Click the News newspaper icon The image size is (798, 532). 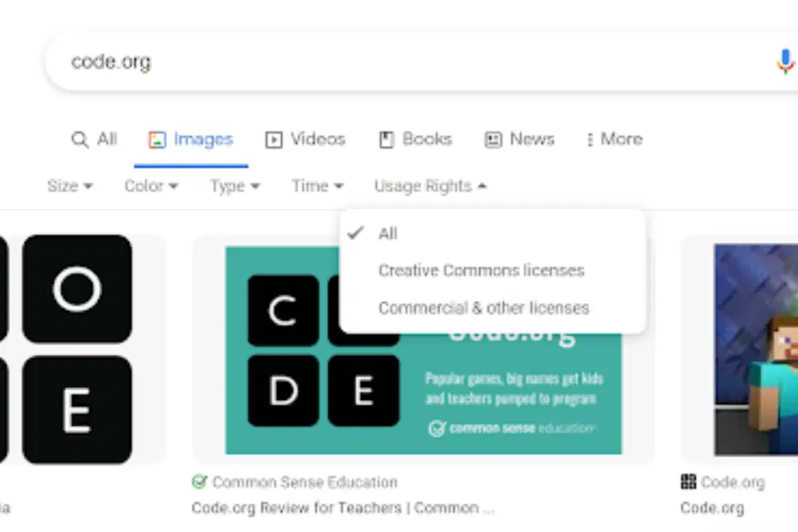tap(493, 139)
